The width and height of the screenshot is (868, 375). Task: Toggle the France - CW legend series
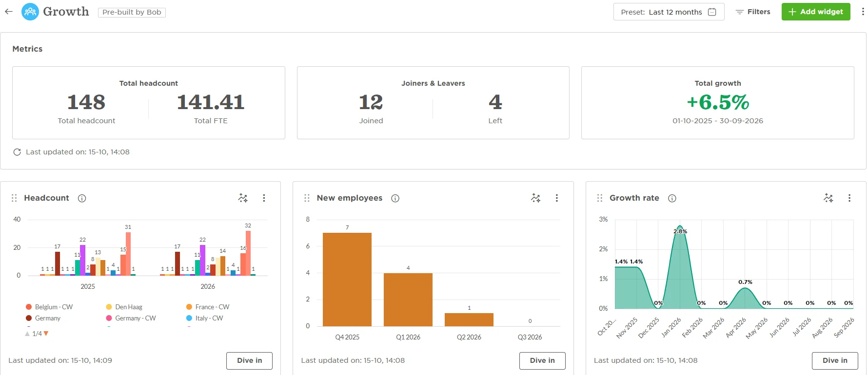[x=208, y=307]
